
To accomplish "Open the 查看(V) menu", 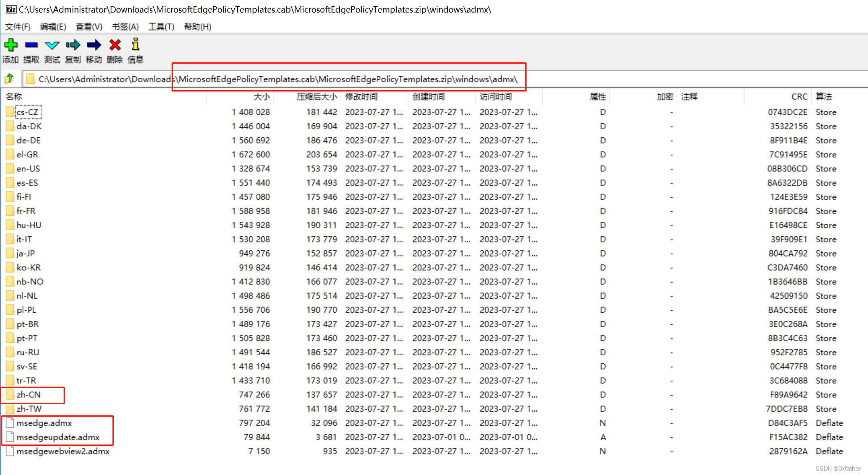I will click(x=88, y=26).
